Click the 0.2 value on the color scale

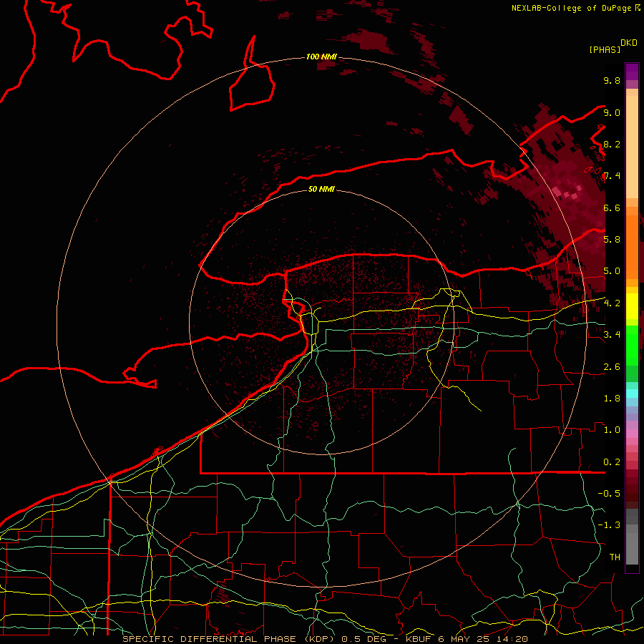612,462
